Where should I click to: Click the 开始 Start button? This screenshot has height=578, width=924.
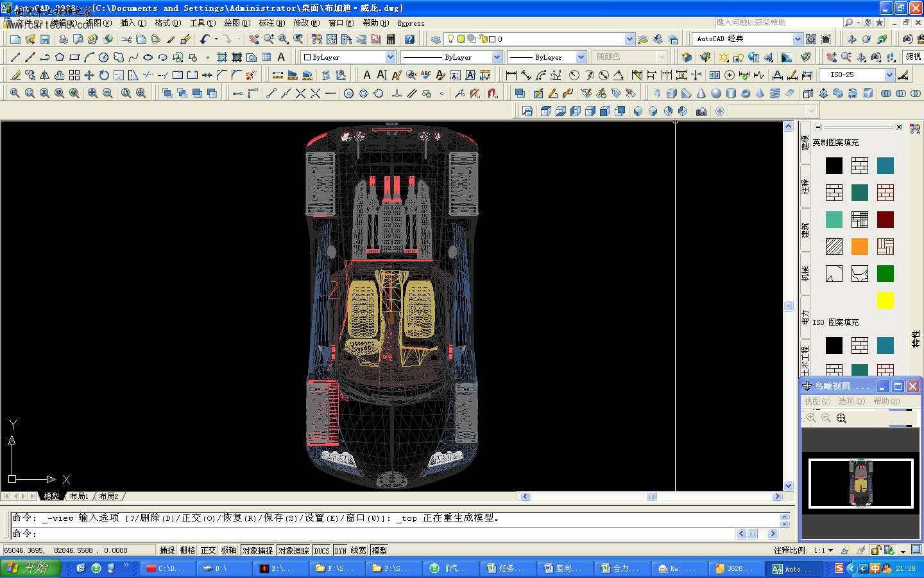click(30, 568)
